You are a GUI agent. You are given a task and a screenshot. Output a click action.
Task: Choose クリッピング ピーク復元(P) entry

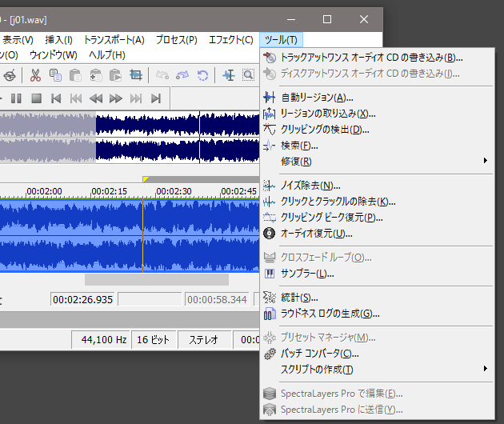pos(378,218)
